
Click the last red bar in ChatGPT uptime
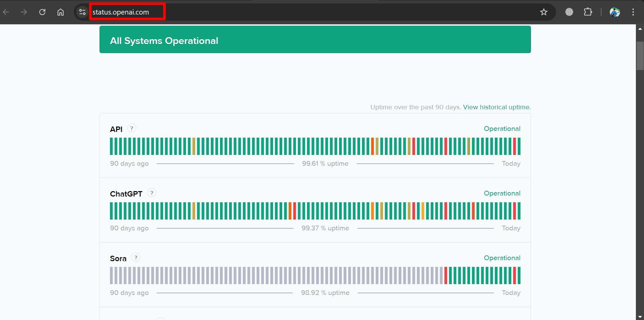[x=514, y=211]
